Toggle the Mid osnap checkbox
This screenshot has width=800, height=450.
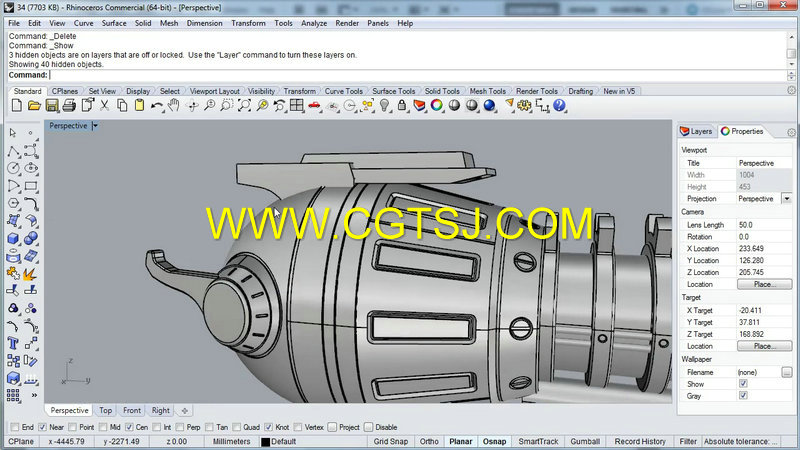pos(103,427)
